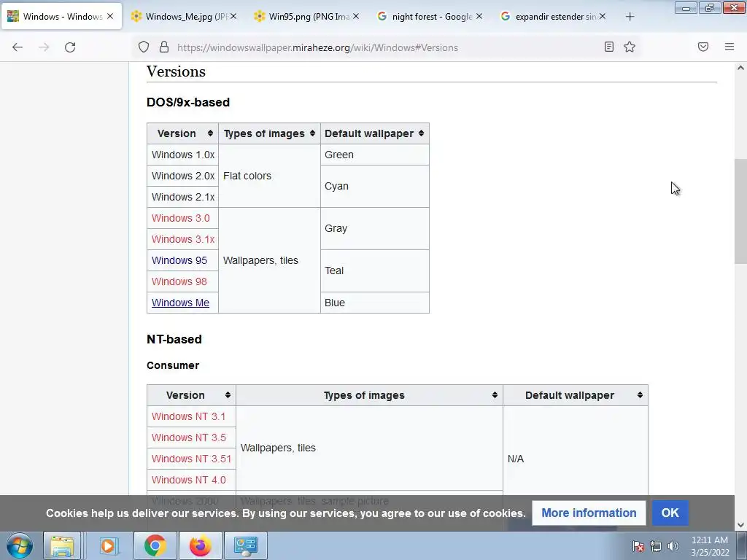The width and height of the screenshot is (747, 560).
Task: Open the Windows NT 4.0 link
Action: click(x=189, y=480)
